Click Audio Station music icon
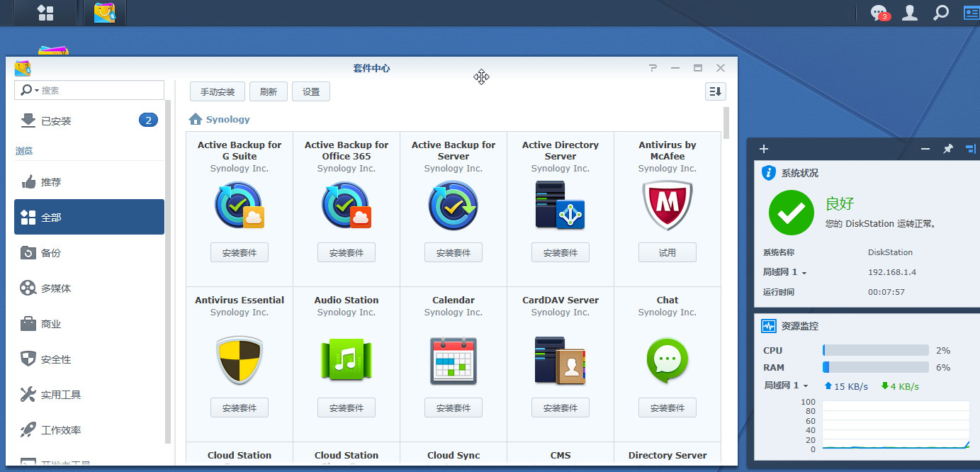The width and height of the screenshot is (980, 472). pos(347,360)
